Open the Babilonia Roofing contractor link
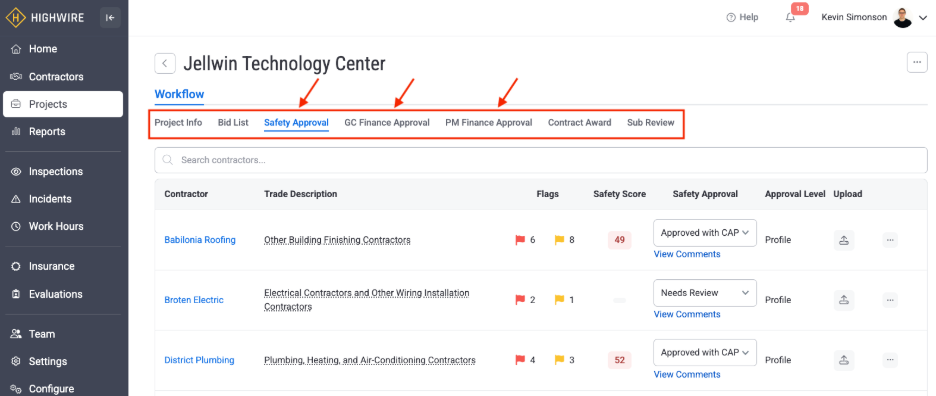Viewport: 936px width, 396px height. 200,240
